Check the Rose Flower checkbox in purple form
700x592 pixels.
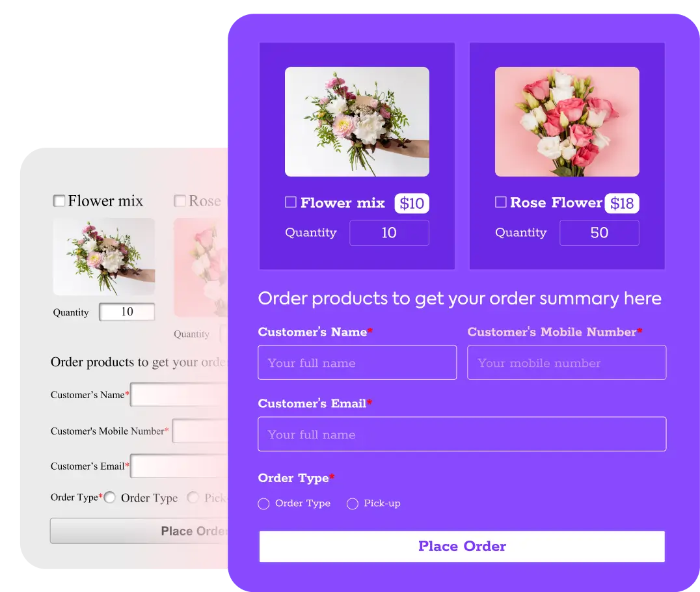(x=501, y=202)
